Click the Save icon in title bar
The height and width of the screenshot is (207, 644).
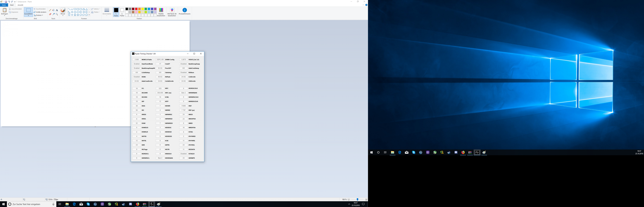(x=6, y=2)
